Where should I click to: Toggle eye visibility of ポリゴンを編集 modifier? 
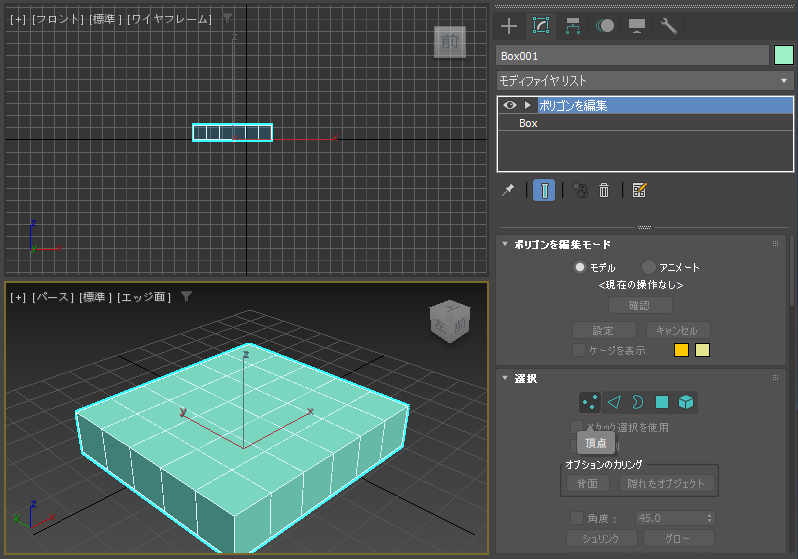[x=509, y=105]
